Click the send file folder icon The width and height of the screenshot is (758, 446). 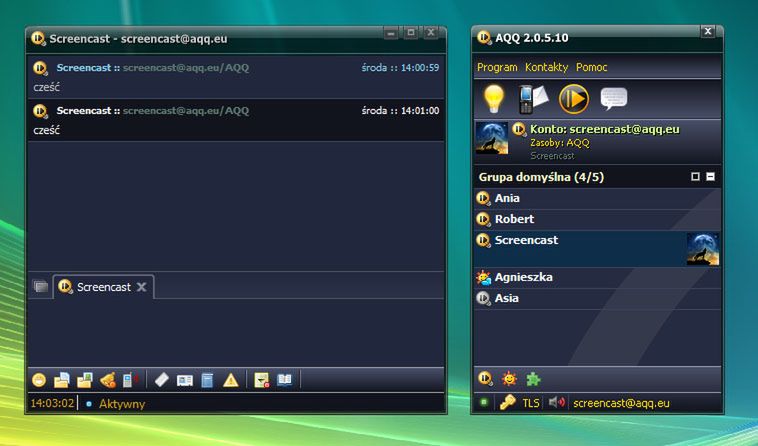tap(61, 380)
